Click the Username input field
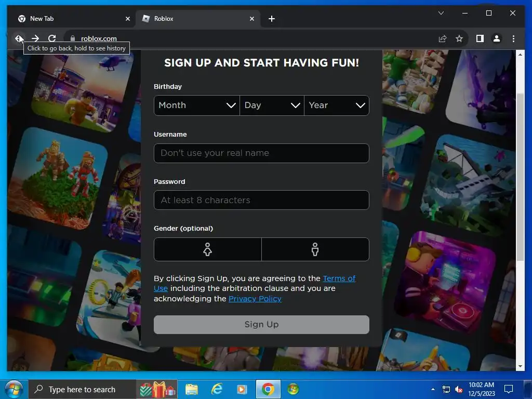532x399 pixels. pos(261,153)
